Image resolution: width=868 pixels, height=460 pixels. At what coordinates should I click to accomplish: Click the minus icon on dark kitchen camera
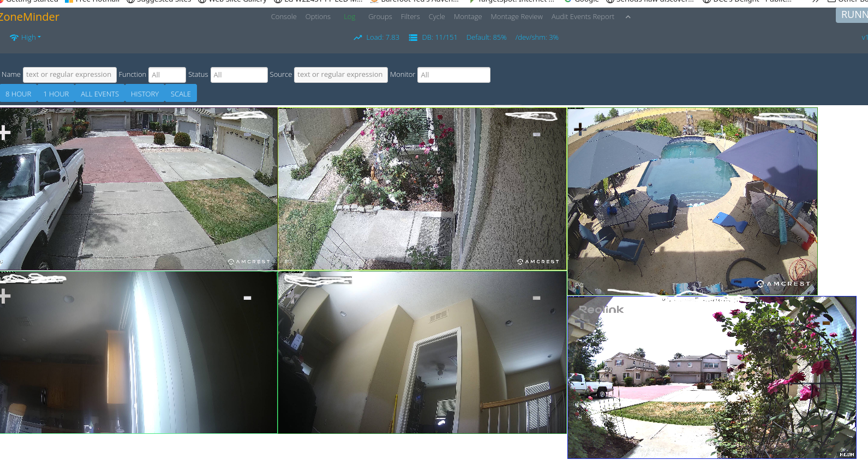coord(247,298)
